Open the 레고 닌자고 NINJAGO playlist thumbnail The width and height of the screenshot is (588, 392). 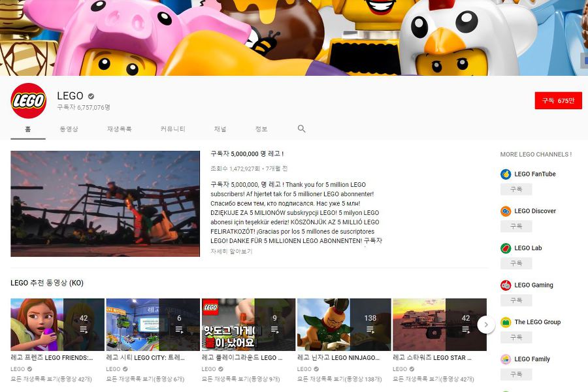pyautogui.click(x=344, y=325)
